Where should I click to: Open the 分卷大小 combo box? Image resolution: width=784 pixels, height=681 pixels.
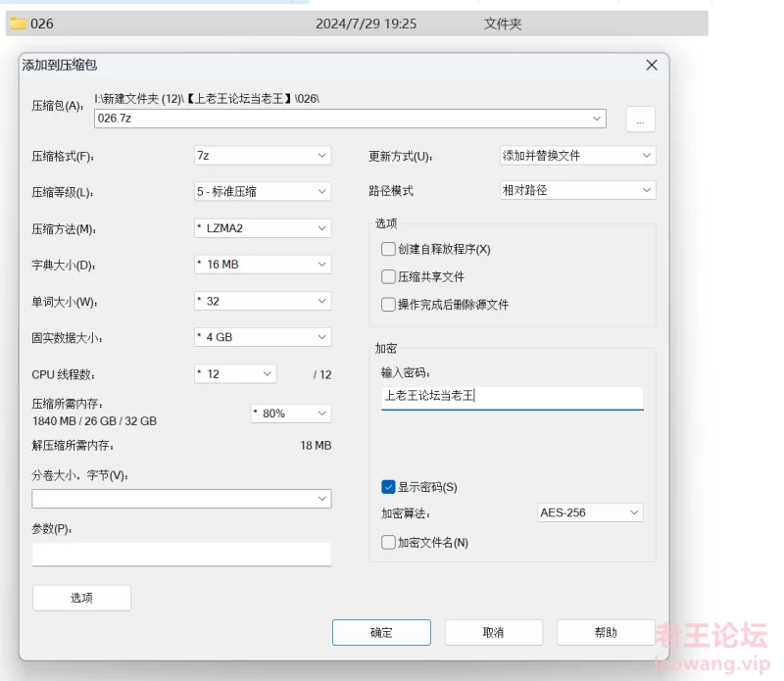click(181, 499)
